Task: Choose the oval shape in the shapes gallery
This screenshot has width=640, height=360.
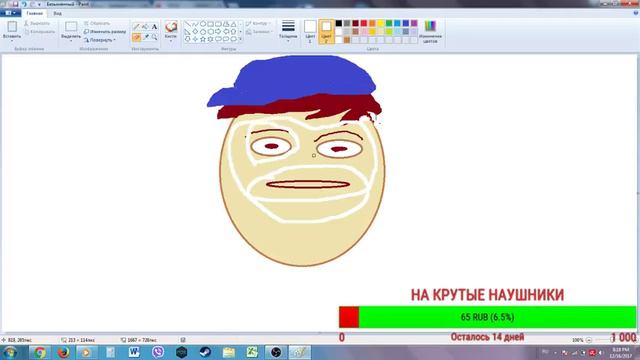Action: coord(203,24)
